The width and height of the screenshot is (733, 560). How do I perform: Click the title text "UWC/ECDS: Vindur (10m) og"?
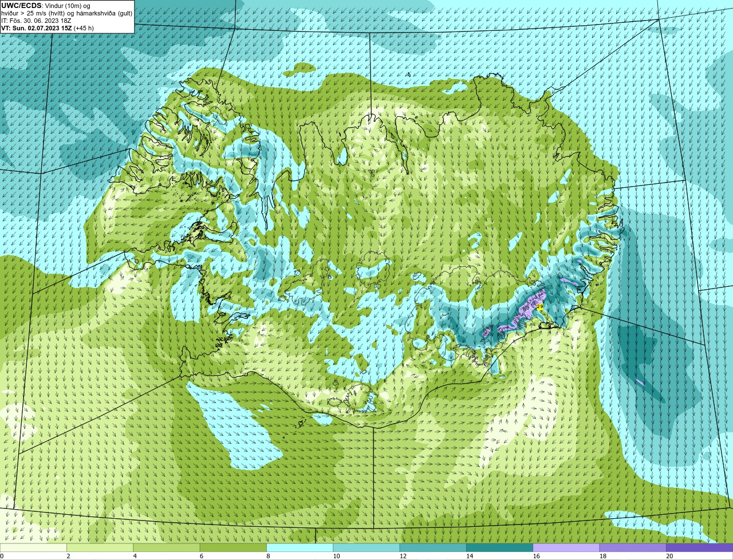(46, 6)
